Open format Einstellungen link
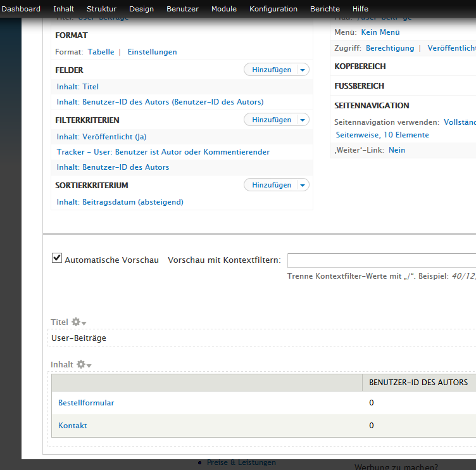 tap(152, 52)
